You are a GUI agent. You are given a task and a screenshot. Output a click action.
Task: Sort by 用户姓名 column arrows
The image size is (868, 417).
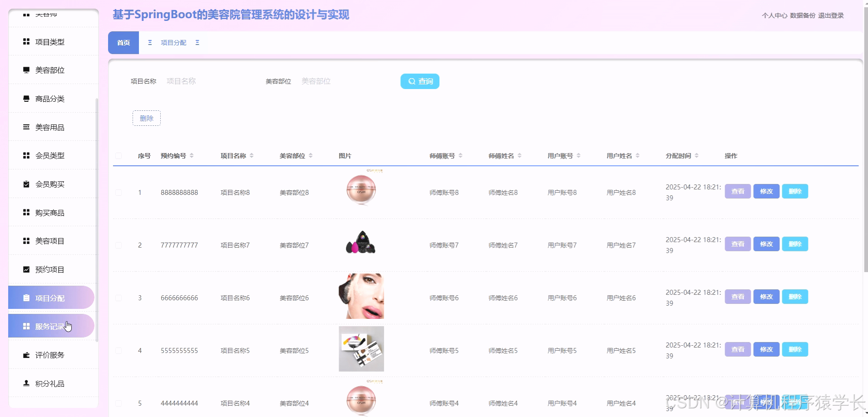pos(637,156)
